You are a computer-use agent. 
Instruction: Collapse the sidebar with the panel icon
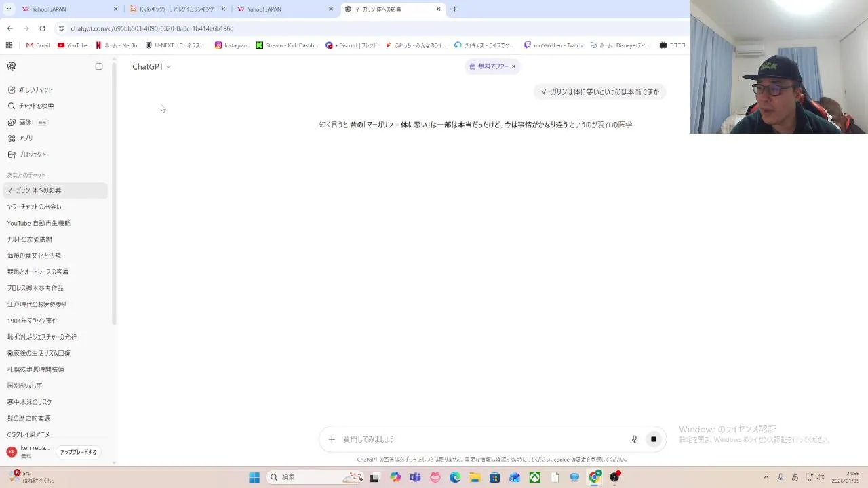(99, 66)
